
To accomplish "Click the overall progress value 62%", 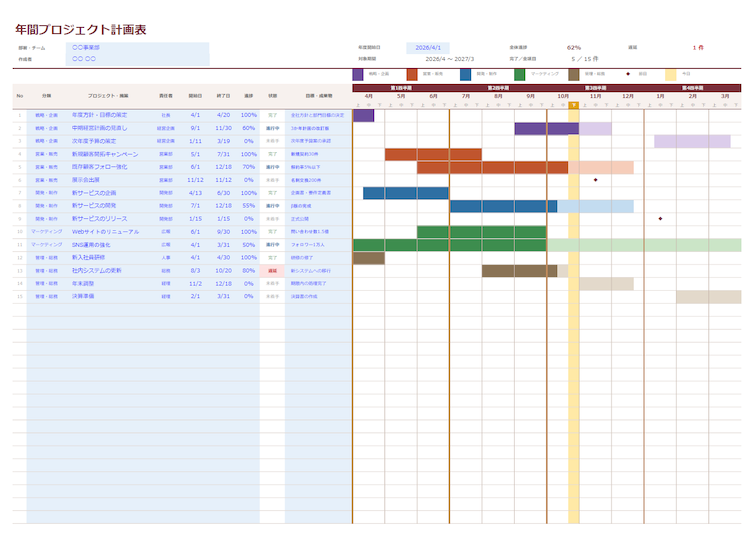I will point(574,48).
